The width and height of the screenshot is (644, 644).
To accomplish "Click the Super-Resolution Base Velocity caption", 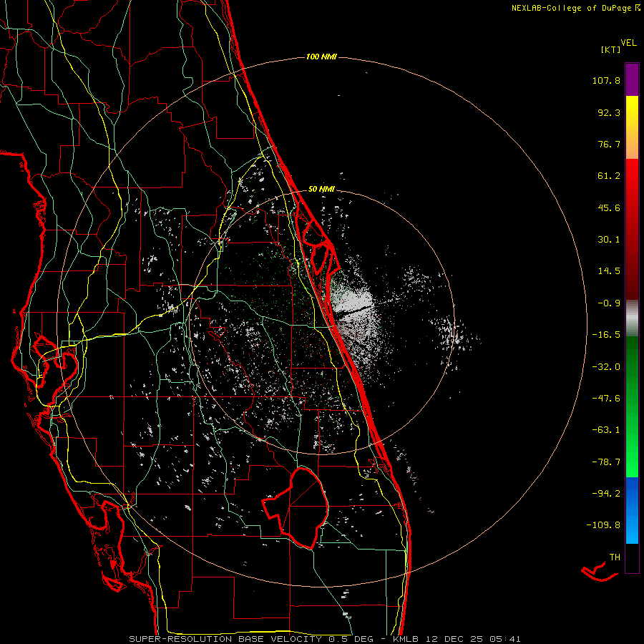I will coord(325,638).
